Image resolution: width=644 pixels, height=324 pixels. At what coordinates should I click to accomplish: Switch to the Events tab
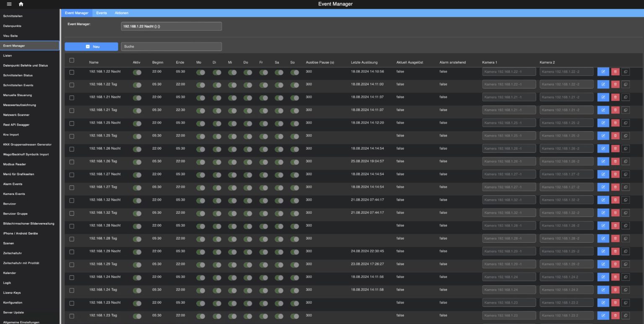[101, 13]
